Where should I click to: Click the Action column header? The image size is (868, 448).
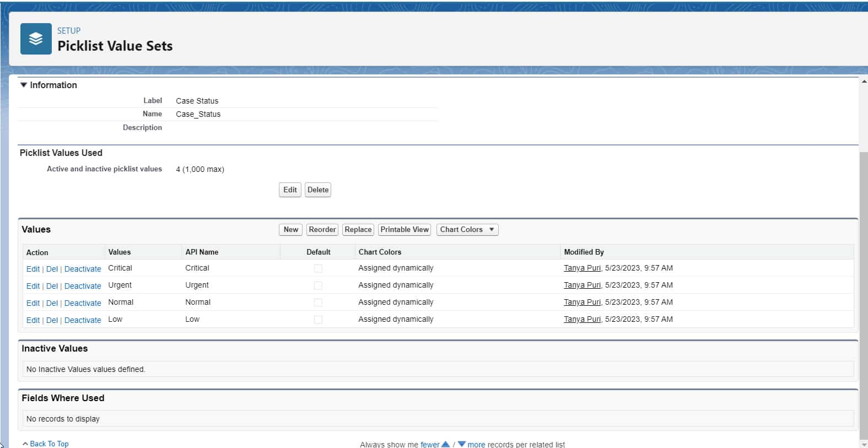click(x=37, y=252)
